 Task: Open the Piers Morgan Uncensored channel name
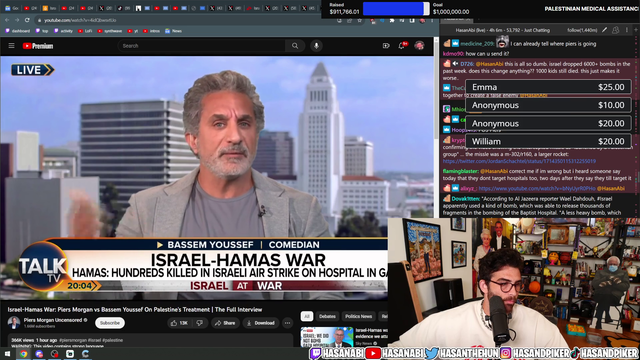pos(53,320)
